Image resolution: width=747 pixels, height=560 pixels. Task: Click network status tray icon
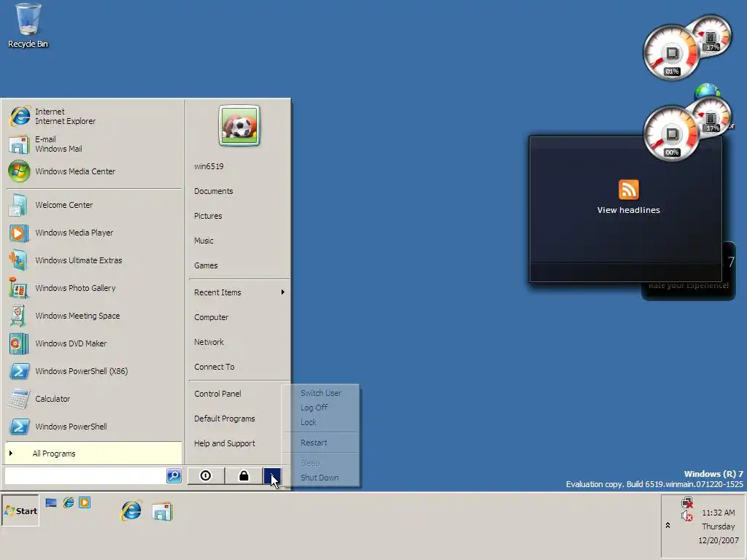[687, 503]
